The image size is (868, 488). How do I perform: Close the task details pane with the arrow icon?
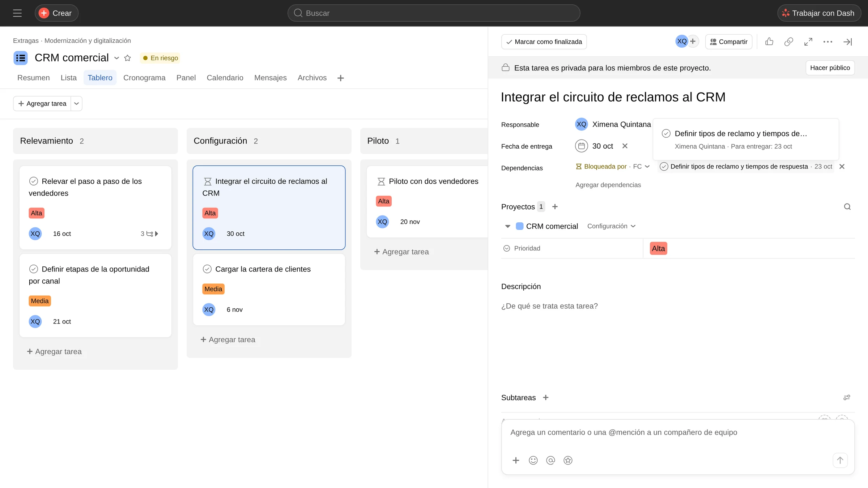847,42
